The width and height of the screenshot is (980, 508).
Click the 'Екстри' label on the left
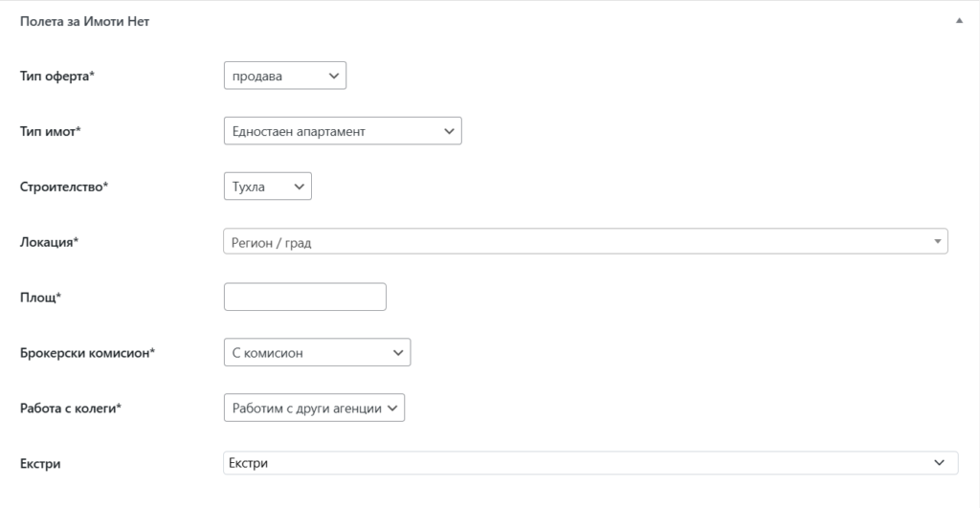(x=40, y=464)
